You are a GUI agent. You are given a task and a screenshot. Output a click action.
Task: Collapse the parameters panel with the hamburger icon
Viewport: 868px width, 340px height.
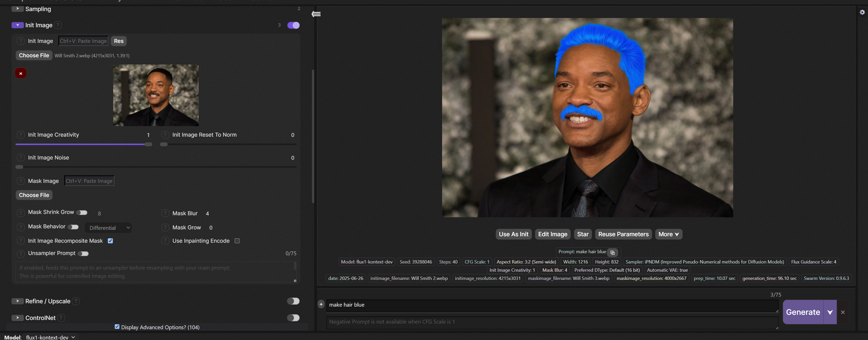click(316, 14)
